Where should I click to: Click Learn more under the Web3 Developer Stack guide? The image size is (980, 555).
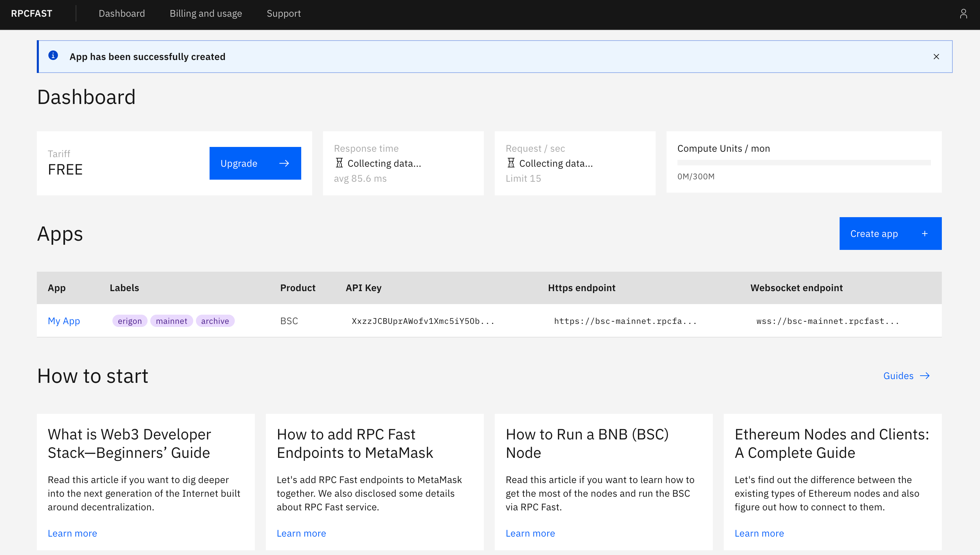pos(72,533)
